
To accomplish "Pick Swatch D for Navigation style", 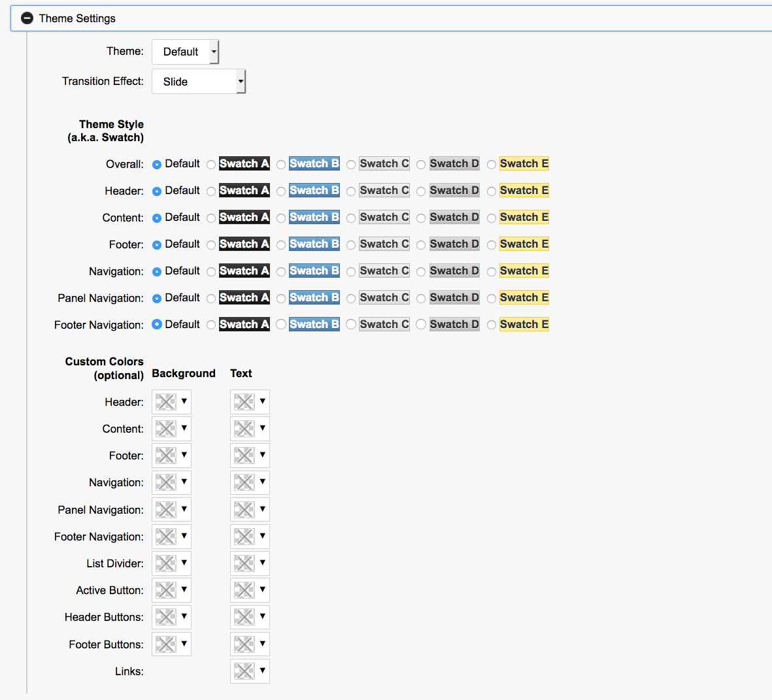I will pos(421,272).
